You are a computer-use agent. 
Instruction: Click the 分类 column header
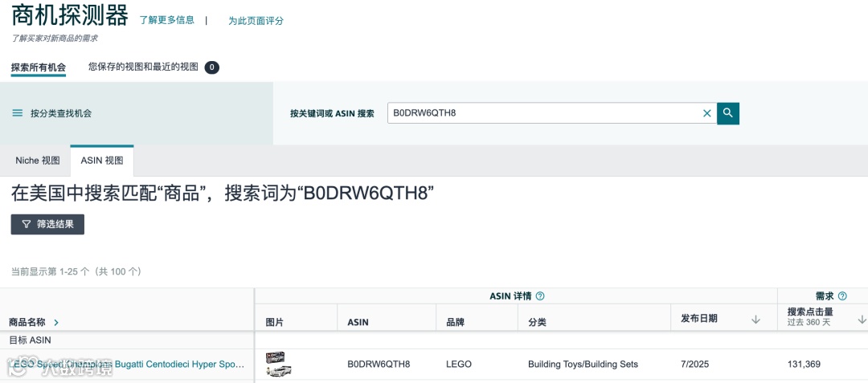[x=537, y=322]
